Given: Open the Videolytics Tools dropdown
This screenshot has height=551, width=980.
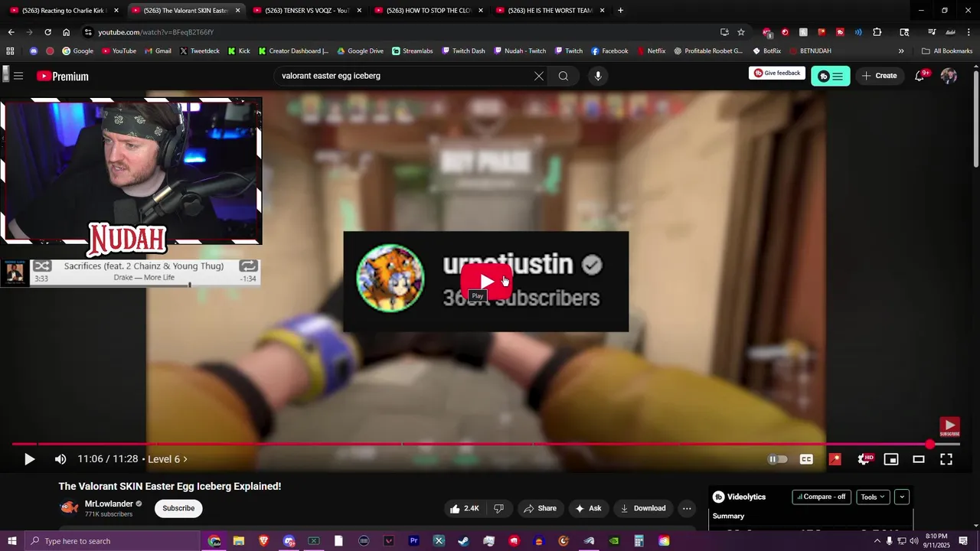Looking at the screenshot, I should (873, 497).
